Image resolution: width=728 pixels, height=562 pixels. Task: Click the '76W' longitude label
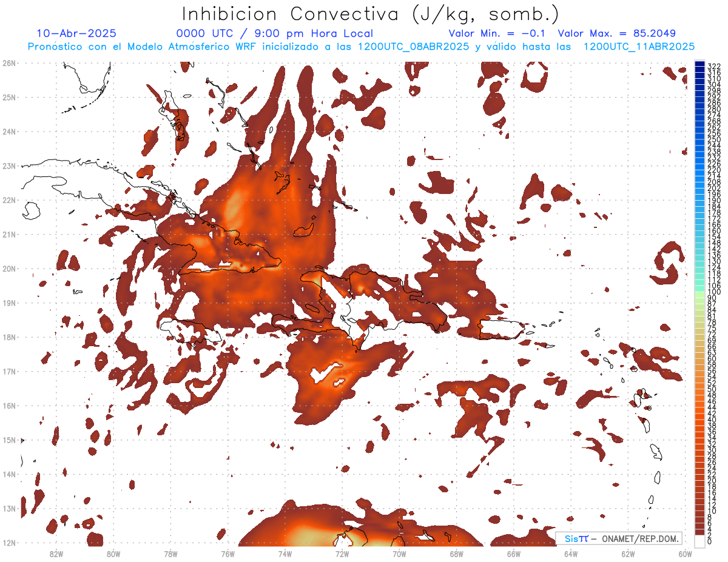pyautogui.click(x=228, y=553)
